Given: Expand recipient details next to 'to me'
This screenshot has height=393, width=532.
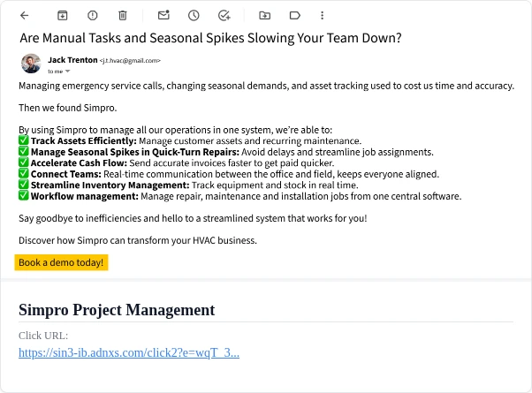Looking at the screenshot, I should click(67, 72).
